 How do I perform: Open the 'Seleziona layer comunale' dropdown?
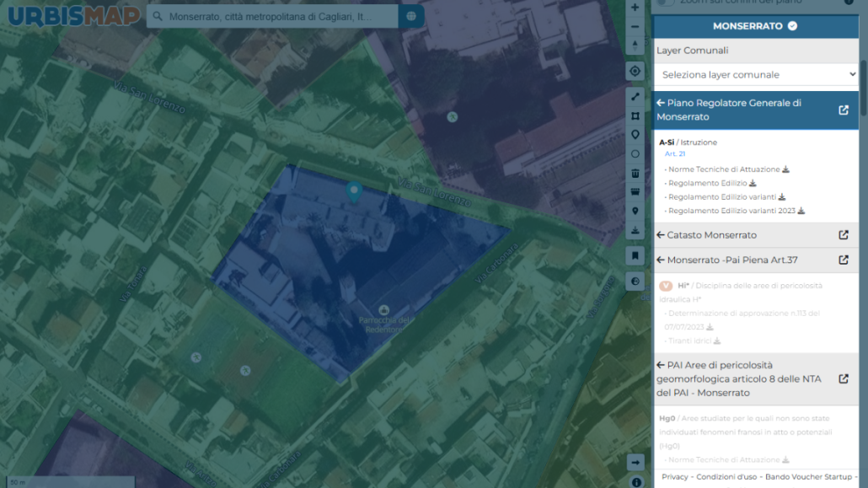(x=756, y=75)
